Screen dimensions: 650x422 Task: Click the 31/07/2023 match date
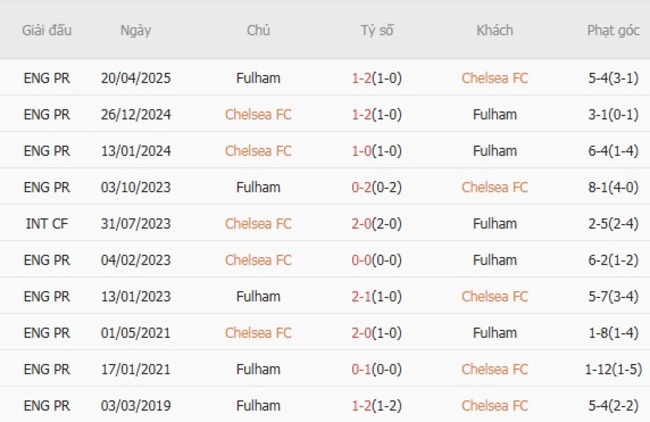tap(136, 224)
